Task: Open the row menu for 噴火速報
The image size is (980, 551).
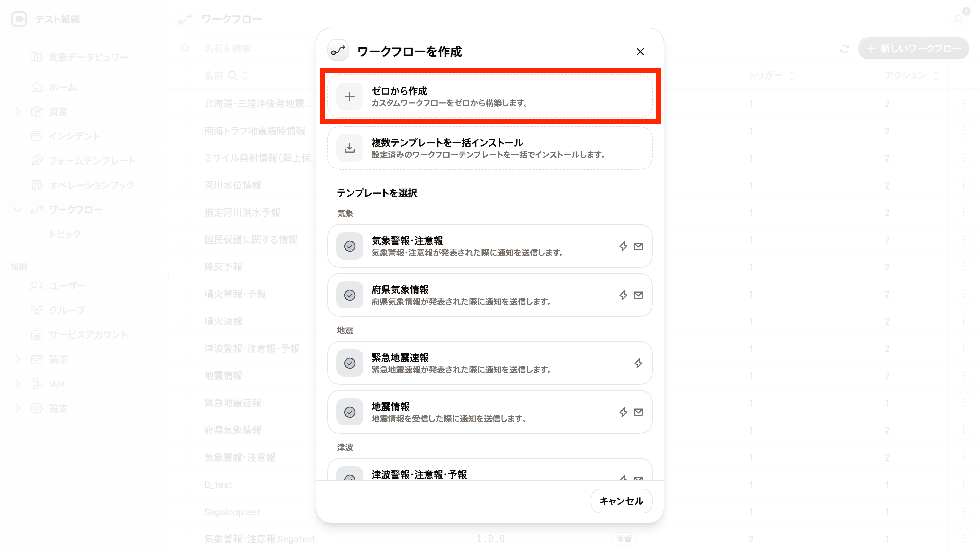Action: point(964,321)
